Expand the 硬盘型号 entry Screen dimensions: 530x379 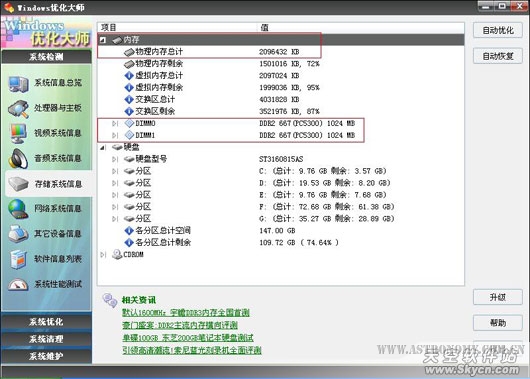[115, 160]
